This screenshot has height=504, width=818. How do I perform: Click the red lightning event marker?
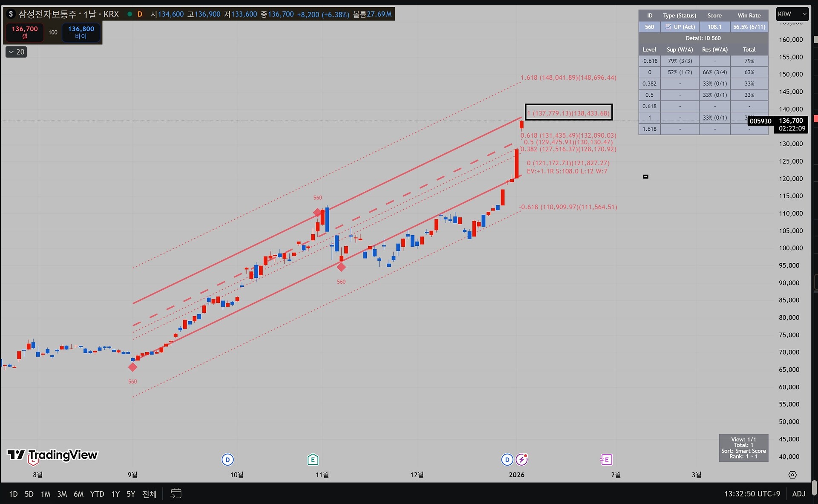tap(521, 460)
